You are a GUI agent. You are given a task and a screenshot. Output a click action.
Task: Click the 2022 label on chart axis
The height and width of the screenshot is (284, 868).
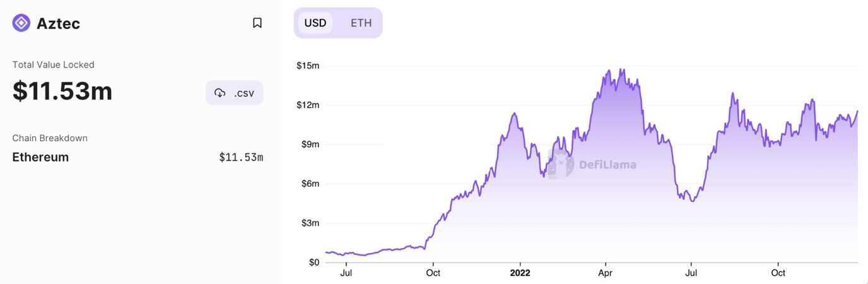pos(520,273)
